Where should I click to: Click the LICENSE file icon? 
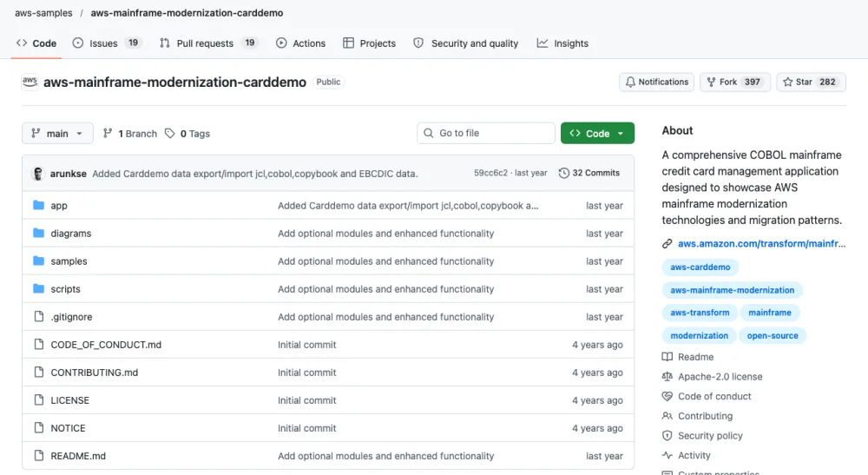point(39,399)
